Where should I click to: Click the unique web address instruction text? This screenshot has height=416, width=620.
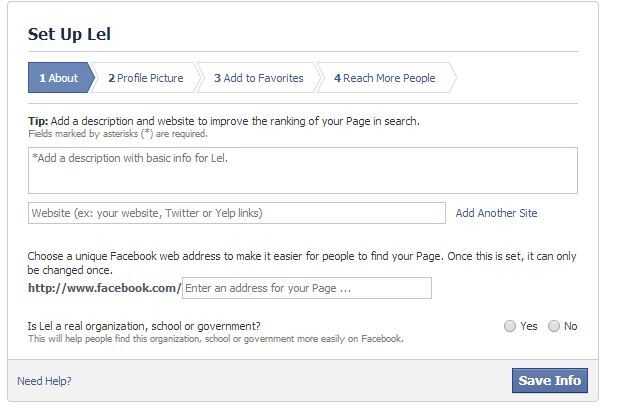(302, 256)
